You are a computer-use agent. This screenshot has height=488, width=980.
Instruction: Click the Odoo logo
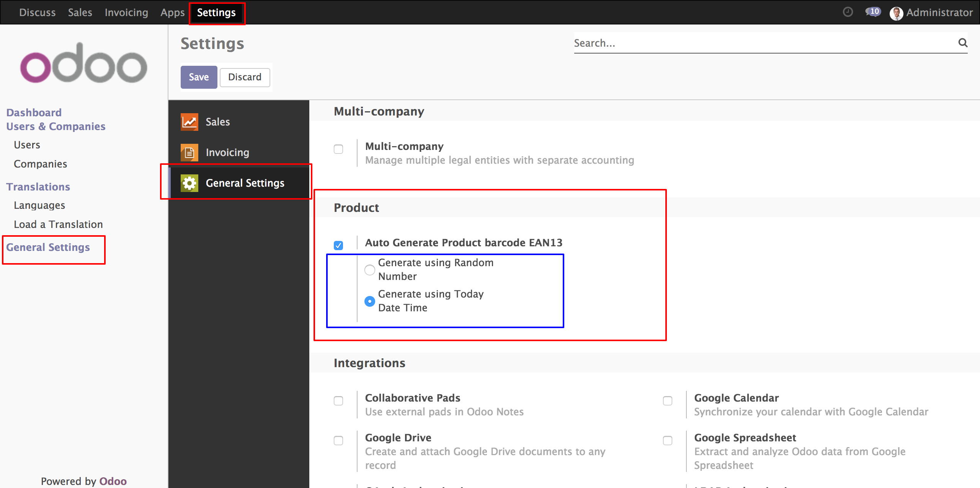[83, 63]
